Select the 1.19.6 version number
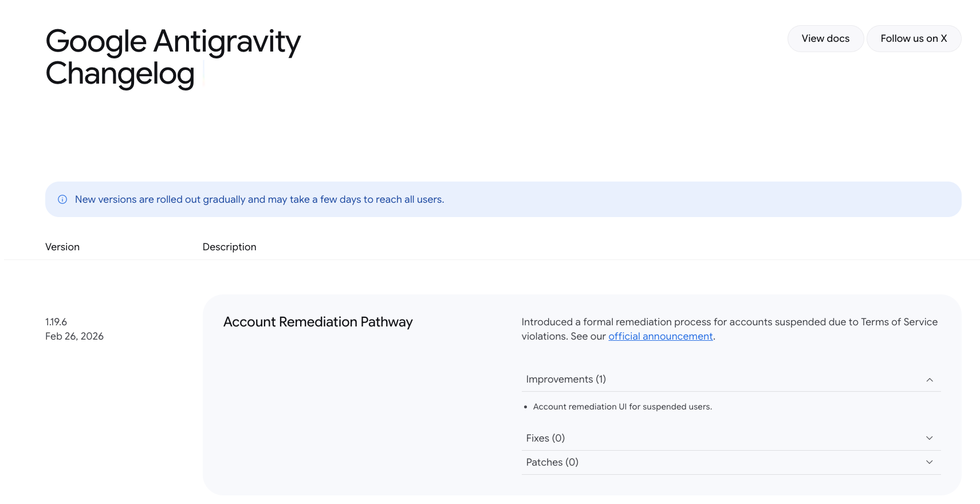The width and height of the screenshot is (980, 504). [56, 322]
